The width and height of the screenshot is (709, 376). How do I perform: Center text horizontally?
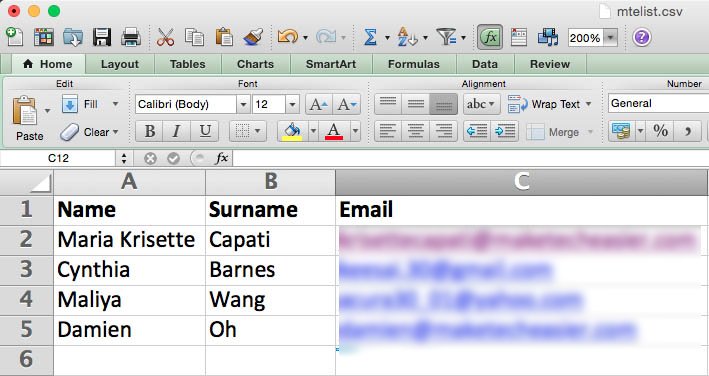point(416,132)
